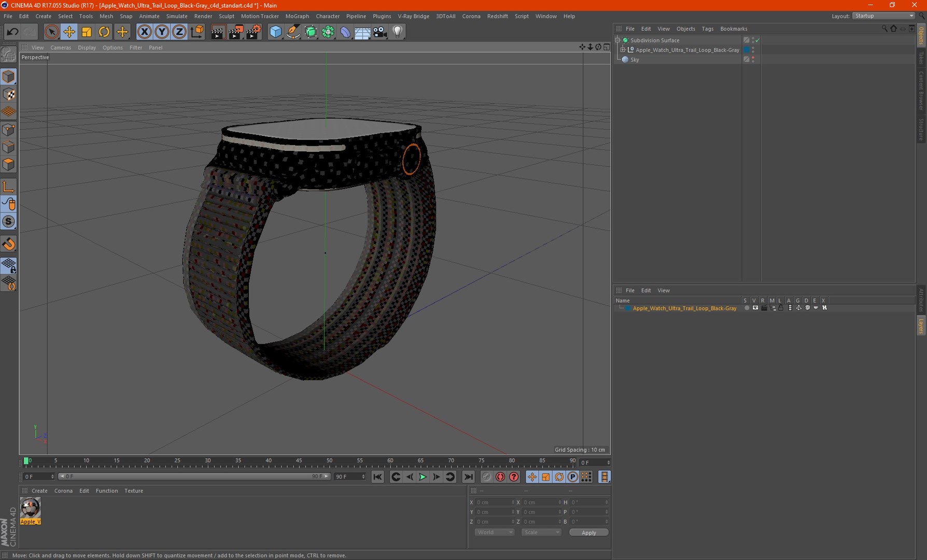Open the spline Pen tool

pos(293,32)
